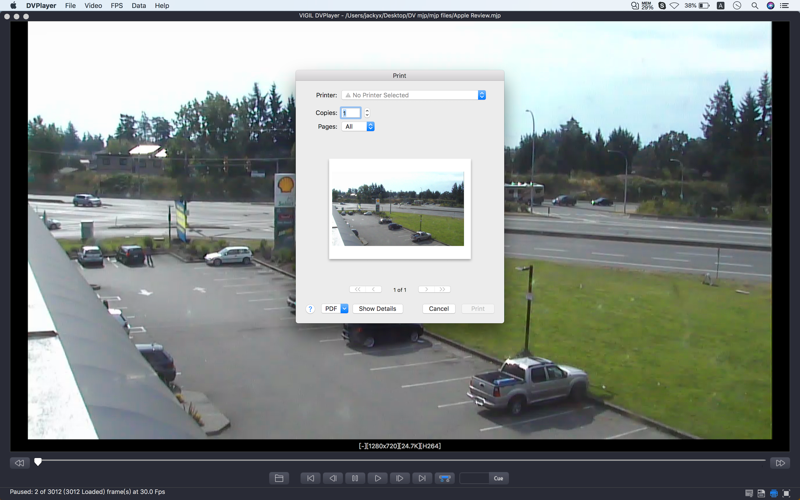
Task: Open the Printer selection dropdown
Action: click(414, 95)
